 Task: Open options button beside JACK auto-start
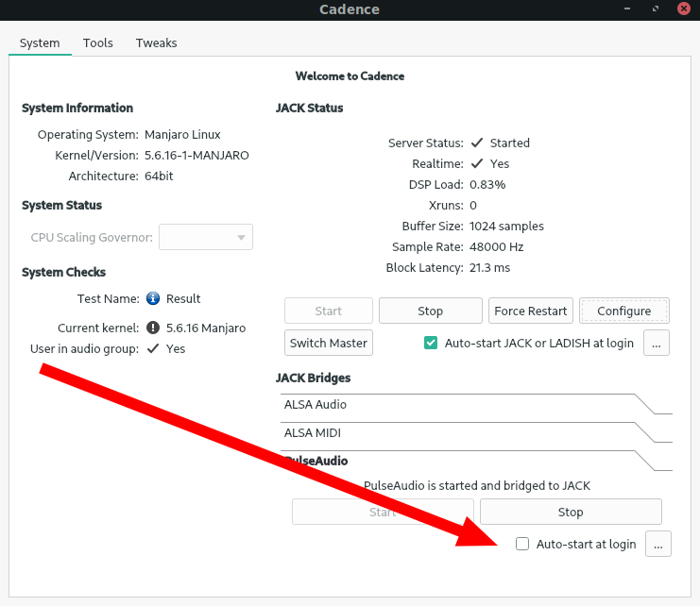(657, 343)
